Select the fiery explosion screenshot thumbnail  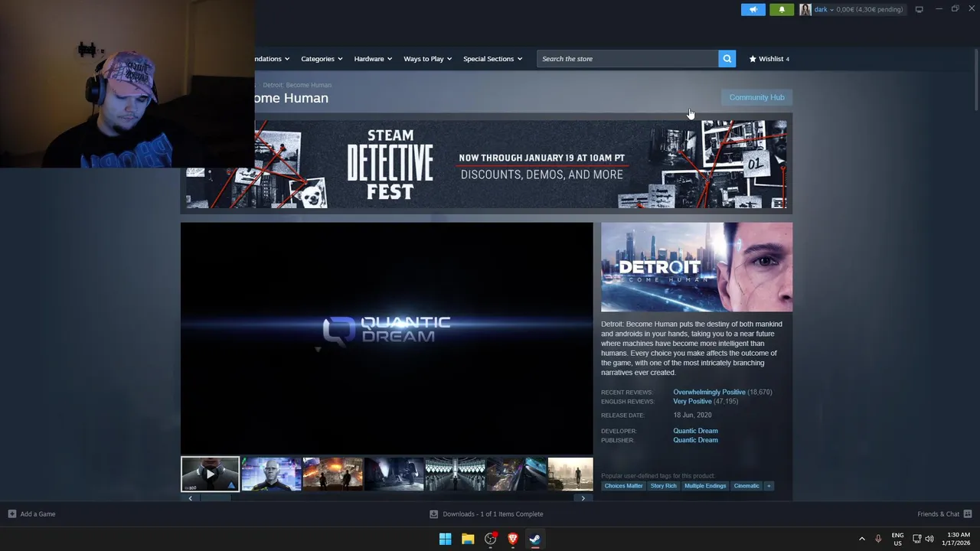tap(332, 474)
